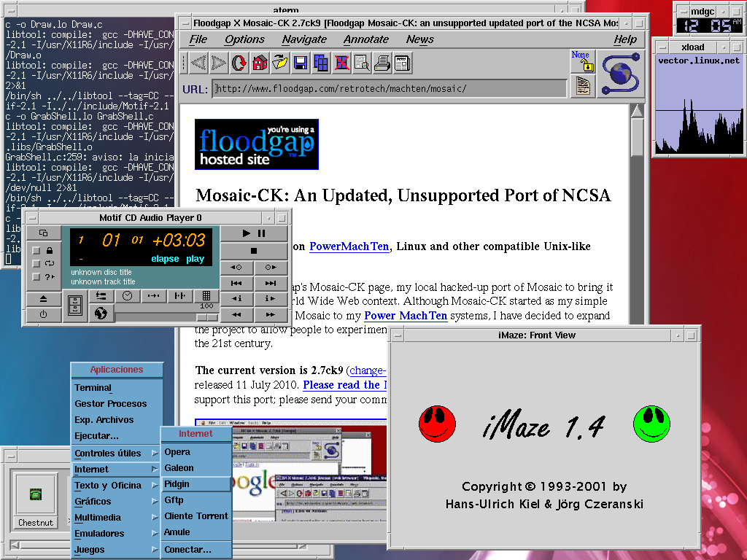Skip to the previous track in CD Player
The image size is (747, 560).
coord(237,283)
